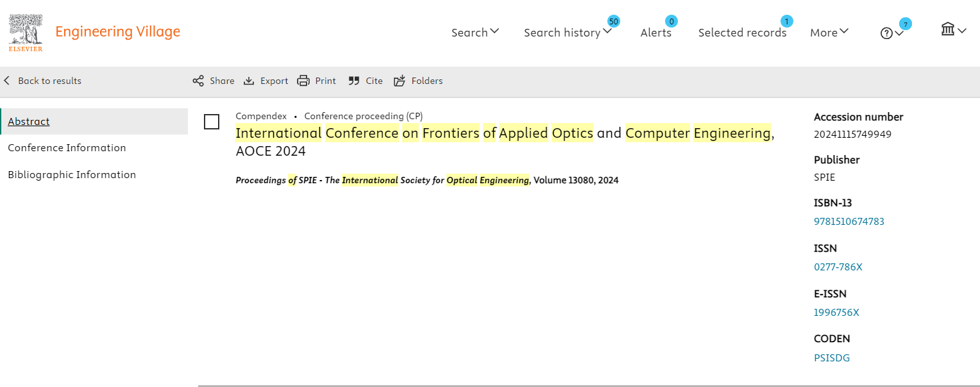The width and height of the screenshot is (980, 387).
Task: Click the ISBN-13 heading
Action: coord(833,203)
